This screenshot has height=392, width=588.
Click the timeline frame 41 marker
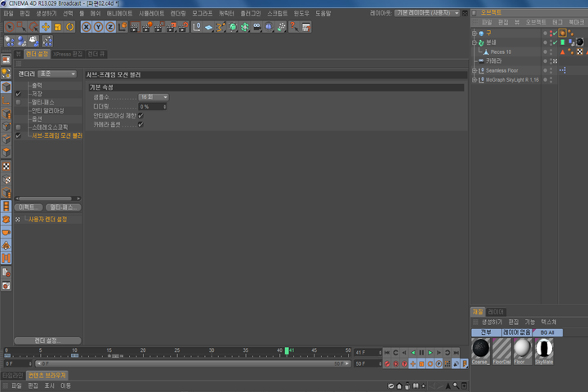[x=287, y=350]
